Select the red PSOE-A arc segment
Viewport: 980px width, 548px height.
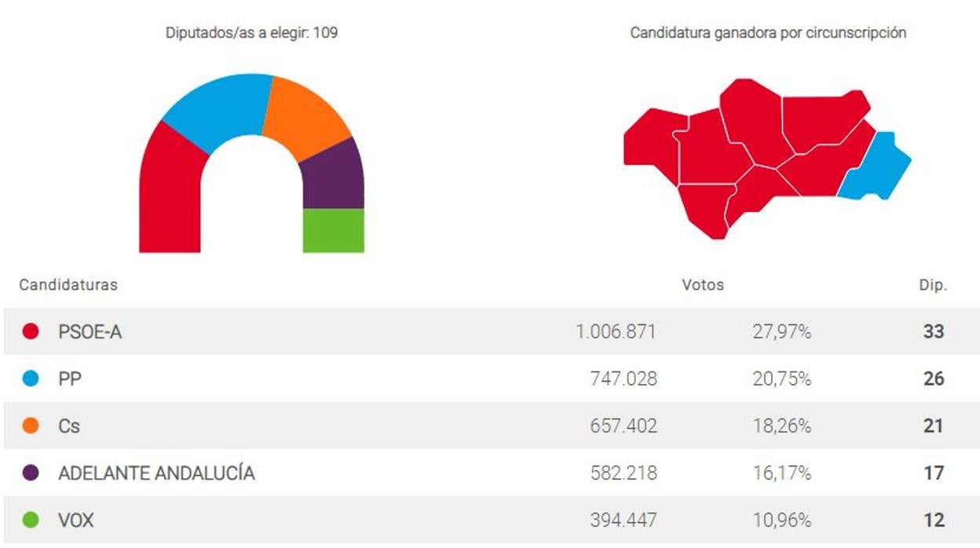pos(170,196)
